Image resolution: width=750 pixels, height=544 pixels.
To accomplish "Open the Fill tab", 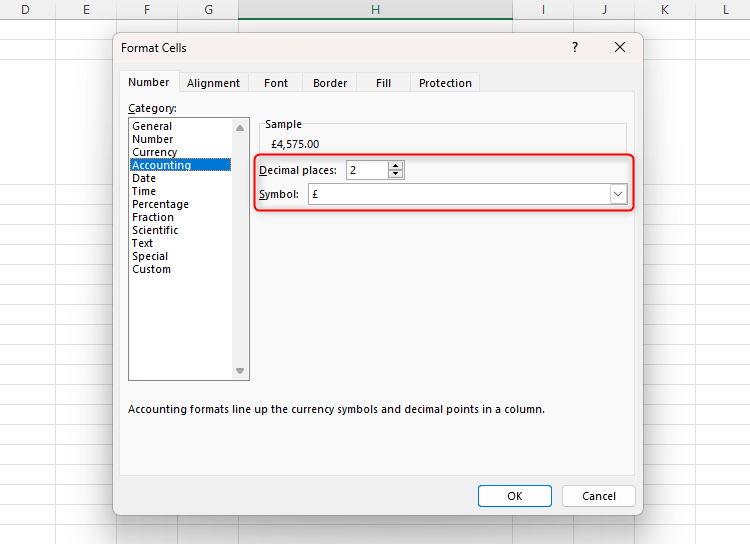I will pyautogui.click(x=384, y=83).
